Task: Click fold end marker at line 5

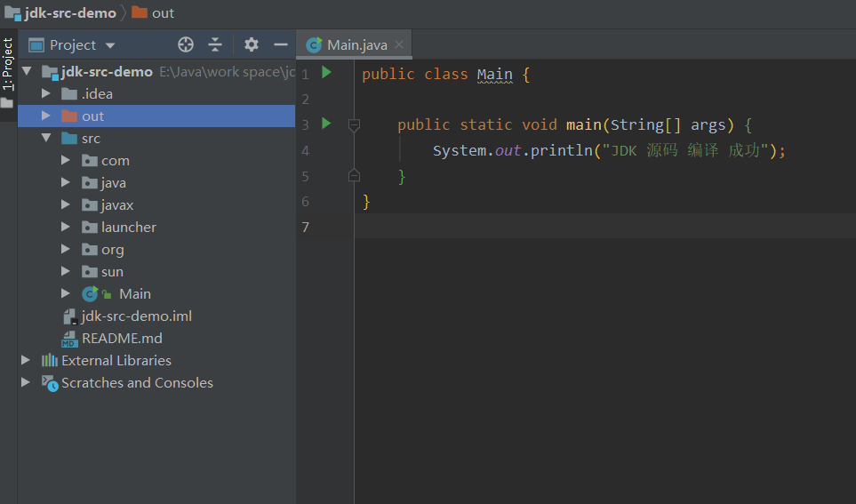Action: [354, 175]
